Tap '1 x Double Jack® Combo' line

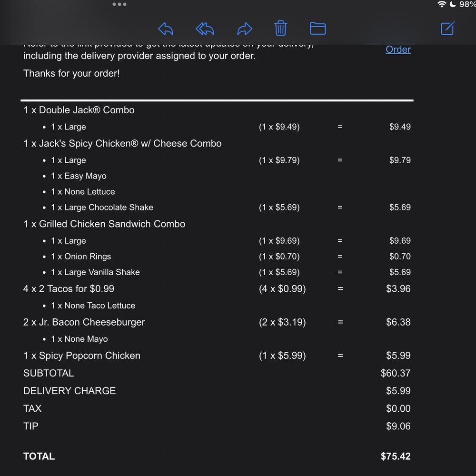coord(79,110)
